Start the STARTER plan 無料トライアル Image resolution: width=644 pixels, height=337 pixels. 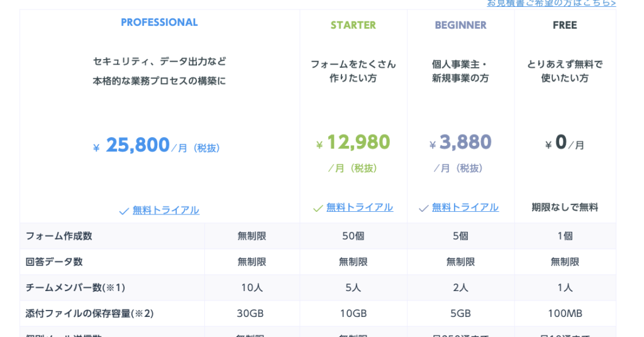(x=360, y=207)
